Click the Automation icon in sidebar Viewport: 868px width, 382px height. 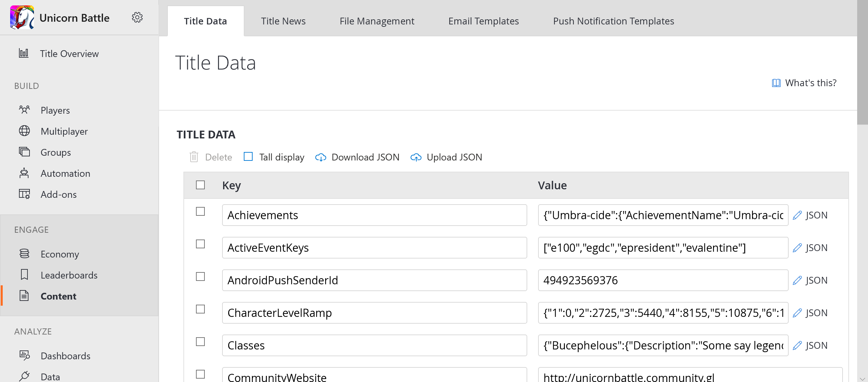pos(24,173)
